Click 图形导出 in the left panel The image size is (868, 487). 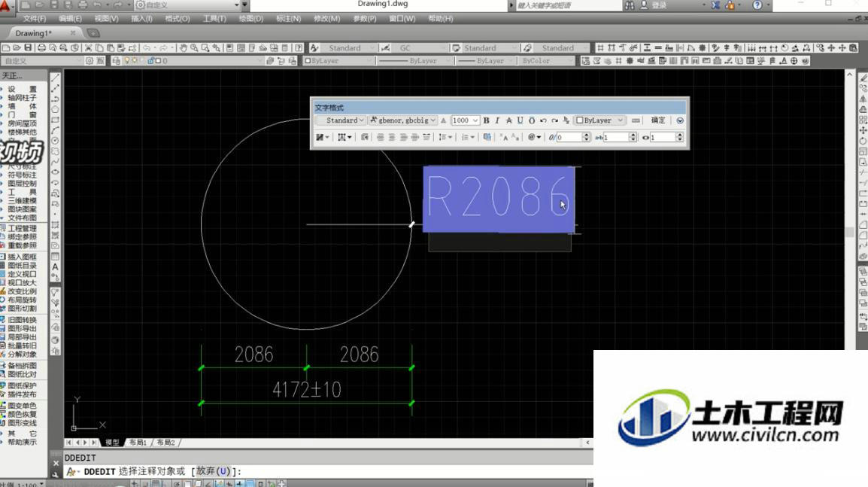pos(22,328)
